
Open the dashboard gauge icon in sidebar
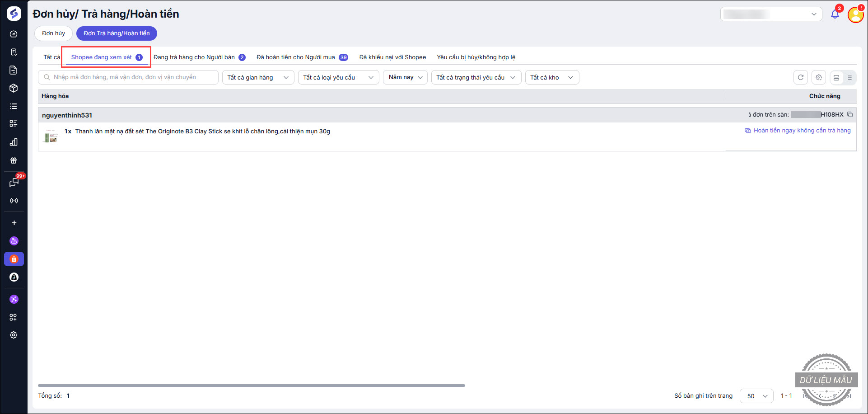point(14,34)
